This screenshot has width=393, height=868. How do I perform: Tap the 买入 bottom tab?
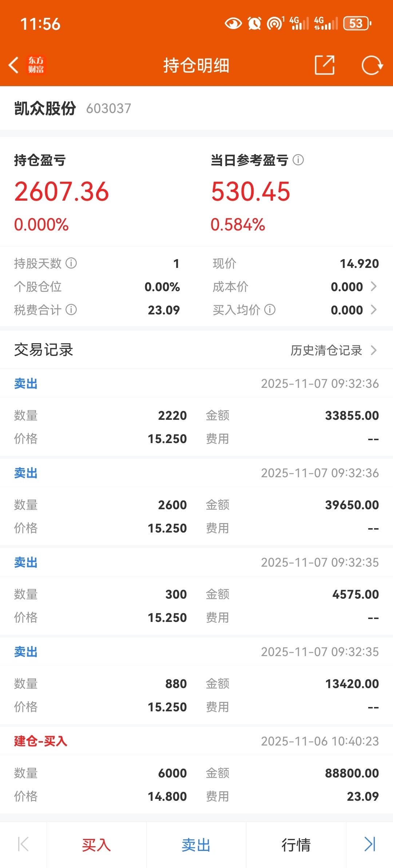pos(96,845)
